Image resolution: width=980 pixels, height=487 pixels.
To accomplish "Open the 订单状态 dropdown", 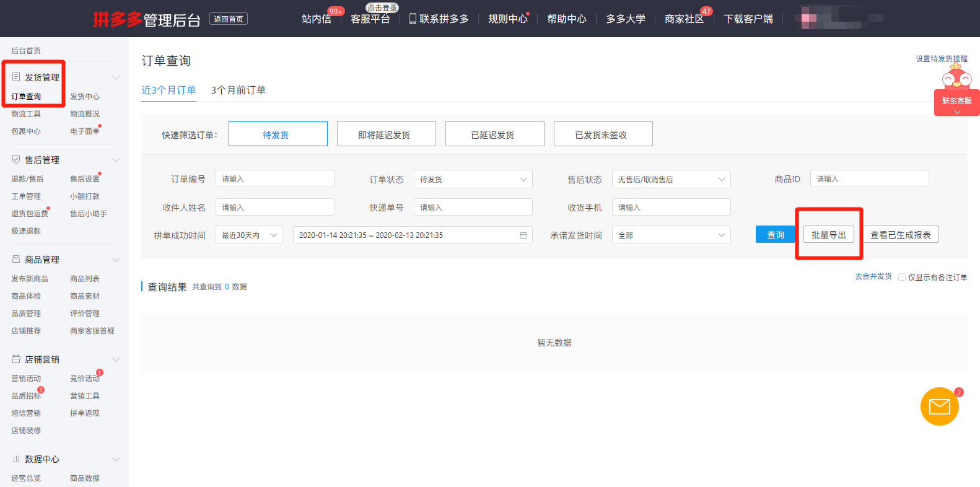I will [473, 179].
